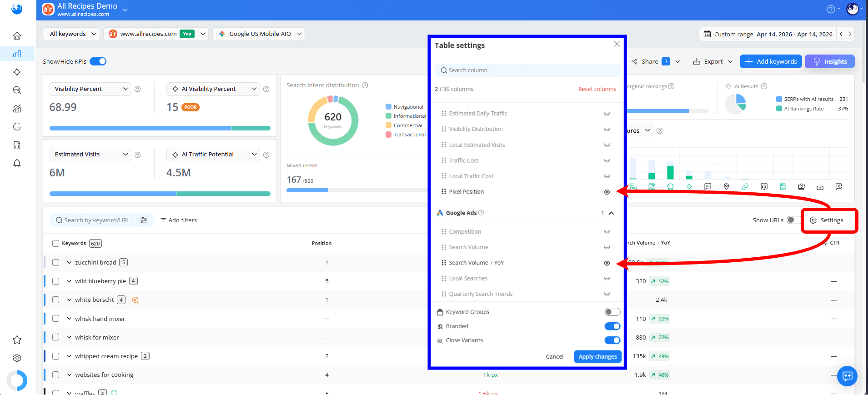Check the zucchini bread row checkbox

[55, 262]
